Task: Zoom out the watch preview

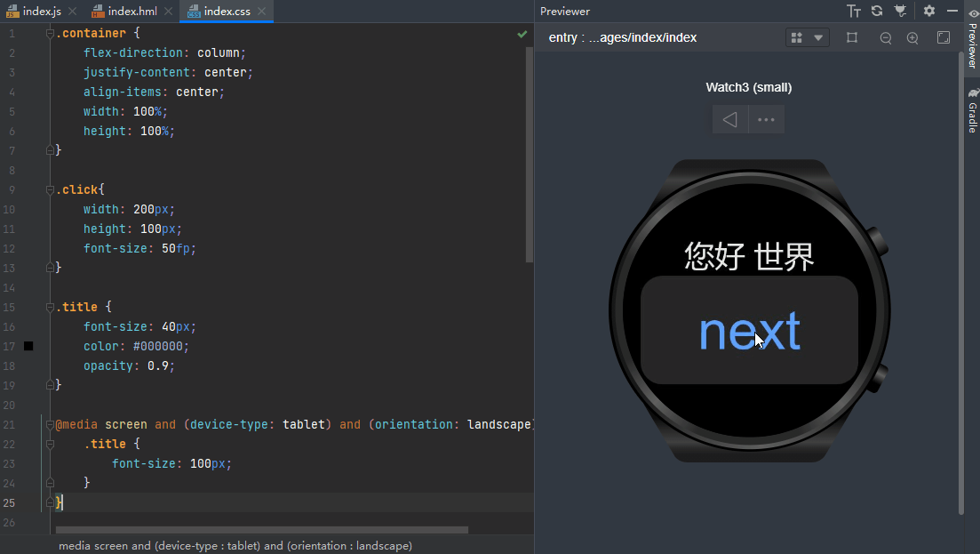Action: [x=886, y=38]
